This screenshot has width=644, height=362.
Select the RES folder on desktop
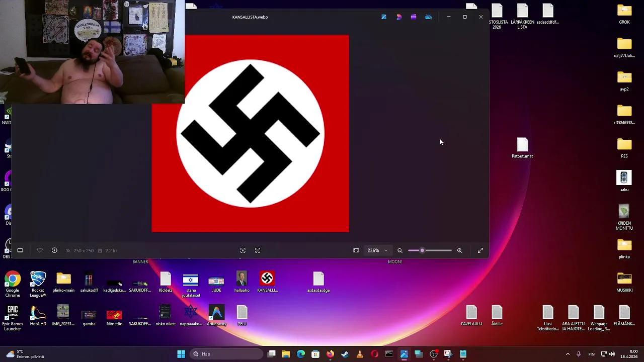coord(624,148)
